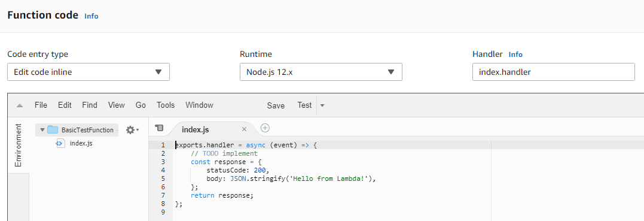Open the File menu

point(41,105)
